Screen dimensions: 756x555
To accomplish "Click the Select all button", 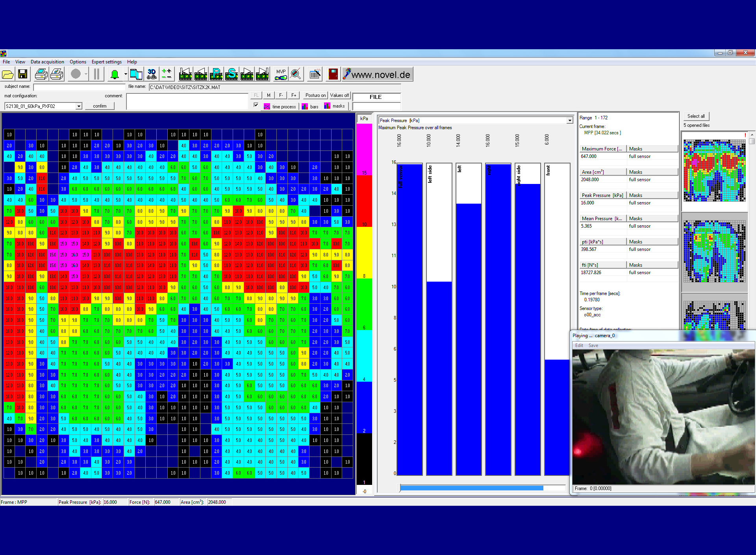I will click(x=696, y=116).
